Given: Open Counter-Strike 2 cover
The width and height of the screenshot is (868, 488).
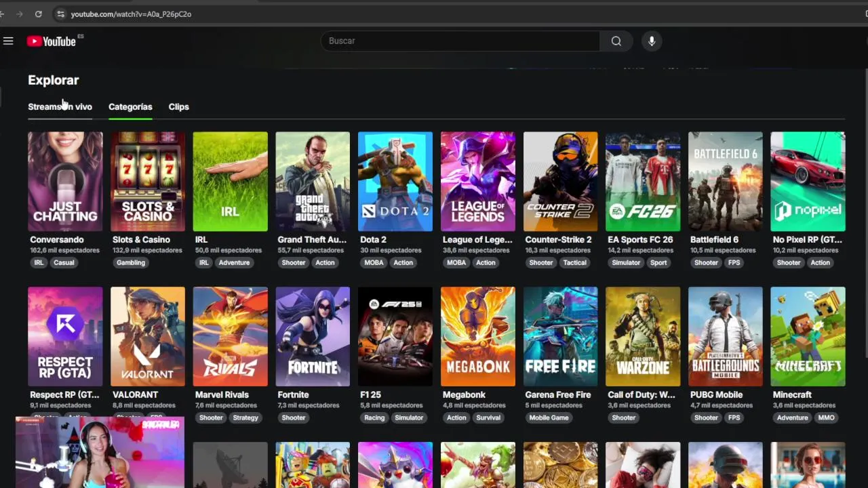Looking at the screenshot, I should 561,182.
